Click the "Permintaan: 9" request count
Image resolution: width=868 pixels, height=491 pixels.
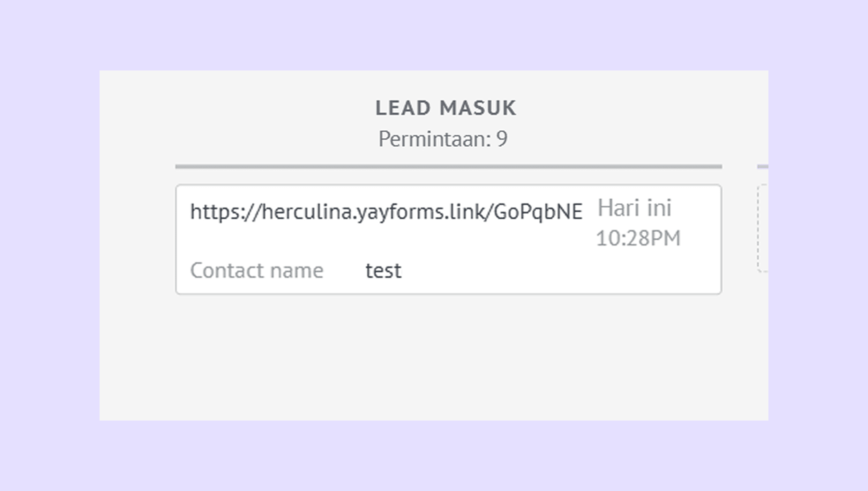coord(442,139)
